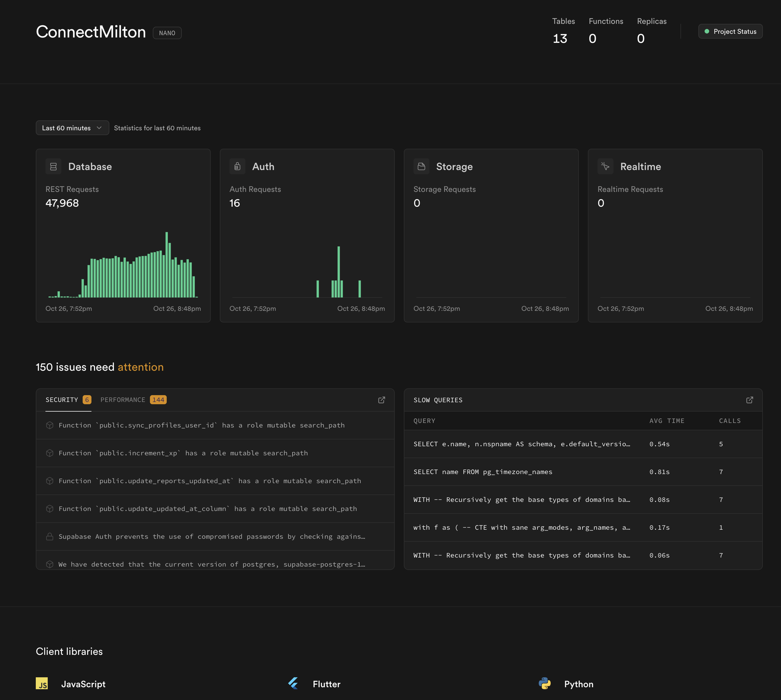Screen dimensions: 781x700
Task: Click the NANO plan badge
Action: coord(167,33)
